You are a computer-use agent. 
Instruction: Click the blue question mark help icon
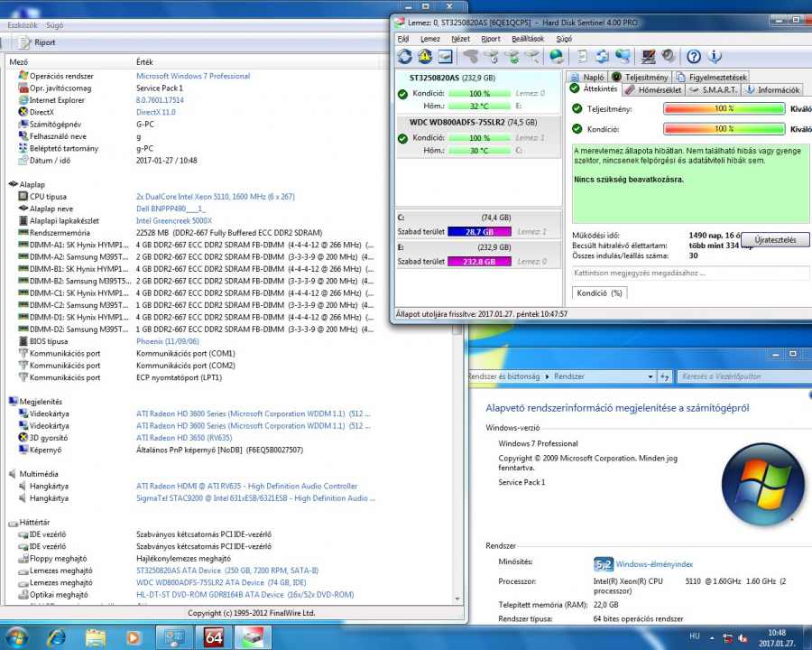tap(694, 56)
